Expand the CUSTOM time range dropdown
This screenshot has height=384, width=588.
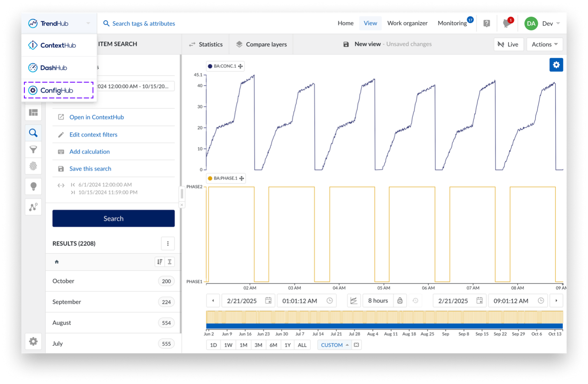click(334, 345)
